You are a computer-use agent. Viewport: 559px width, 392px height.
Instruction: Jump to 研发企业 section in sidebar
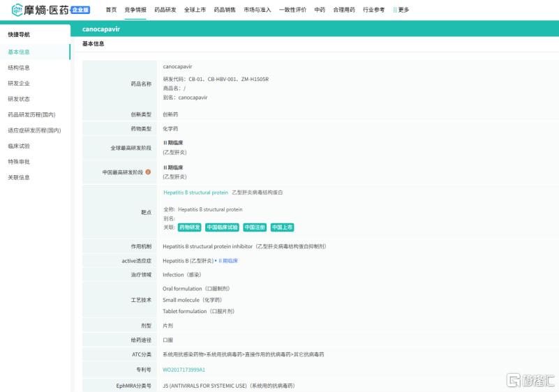pyautogui.click(x=19, y=84)
